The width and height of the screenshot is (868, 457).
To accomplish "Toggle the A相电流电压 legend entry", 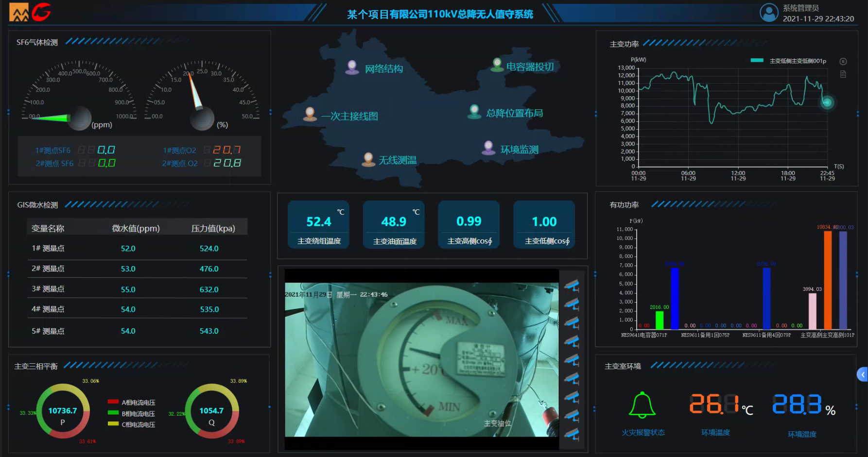I will (x=131, y=402).
